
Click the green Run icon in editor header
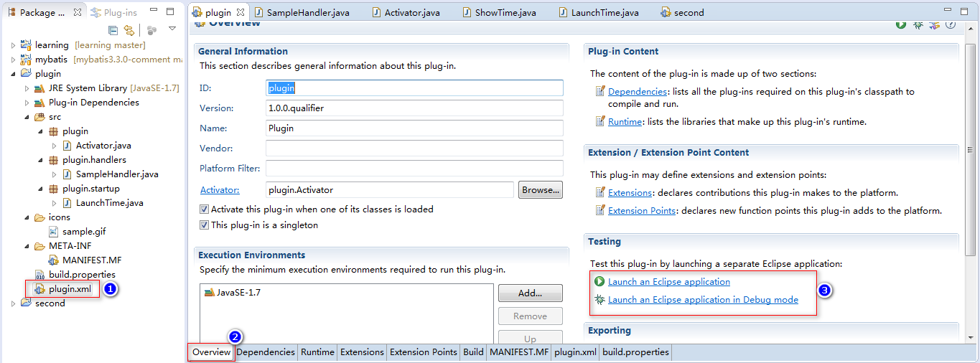pyautogui.click(x=900, y=25)
